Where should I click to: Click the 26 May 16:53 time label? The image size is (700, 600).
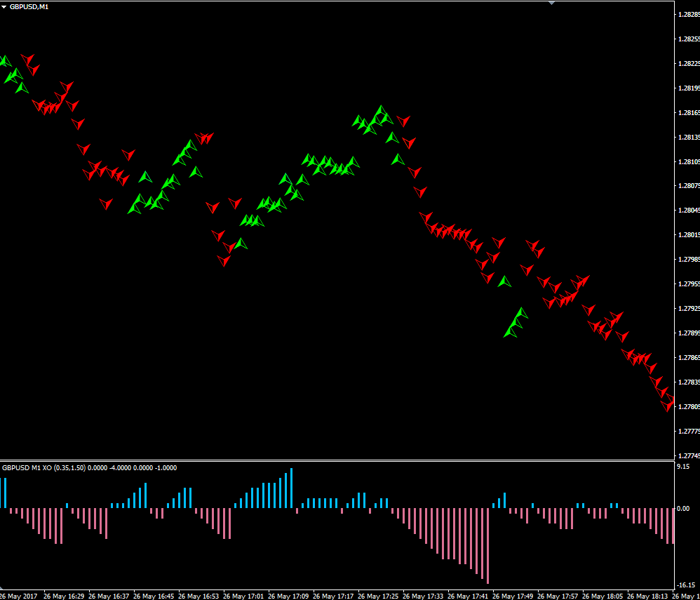pyautogui.click(x=199, y=596)
